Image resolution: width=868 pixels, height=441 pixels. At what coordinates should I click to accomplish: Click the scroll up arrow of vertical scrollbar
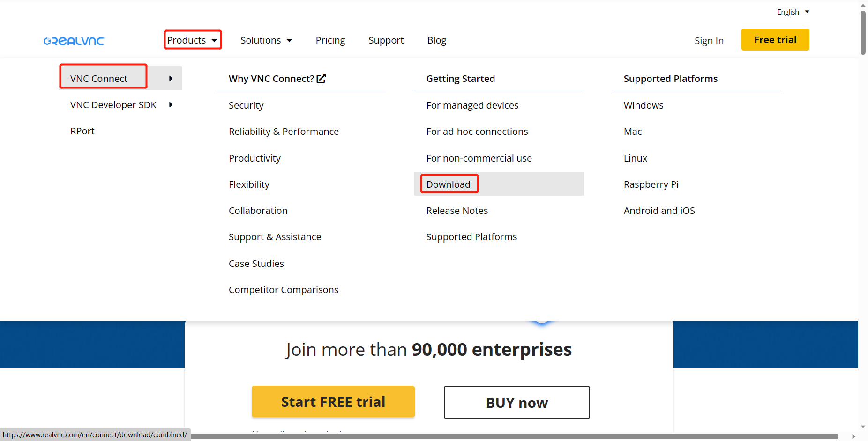pyautogui.click(x=863, y=5)
